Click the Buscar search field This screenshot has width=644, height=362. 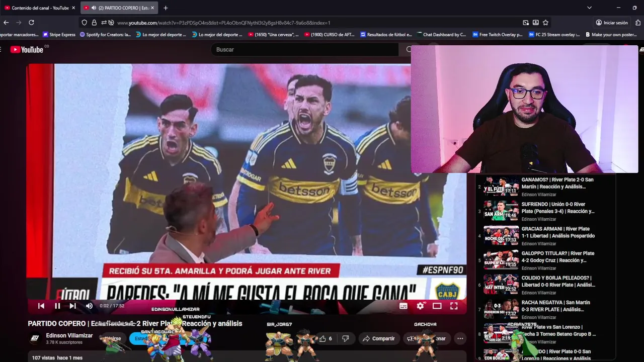coord(304,49)
